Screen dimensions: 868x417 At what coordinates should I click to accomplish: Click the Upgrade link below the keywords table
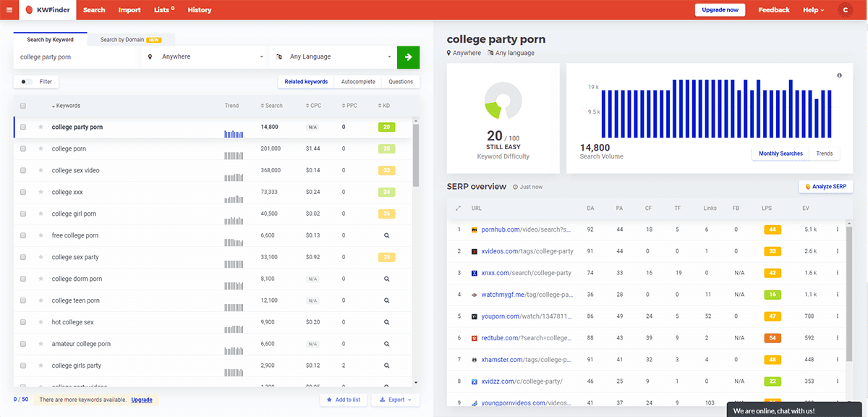142,400
